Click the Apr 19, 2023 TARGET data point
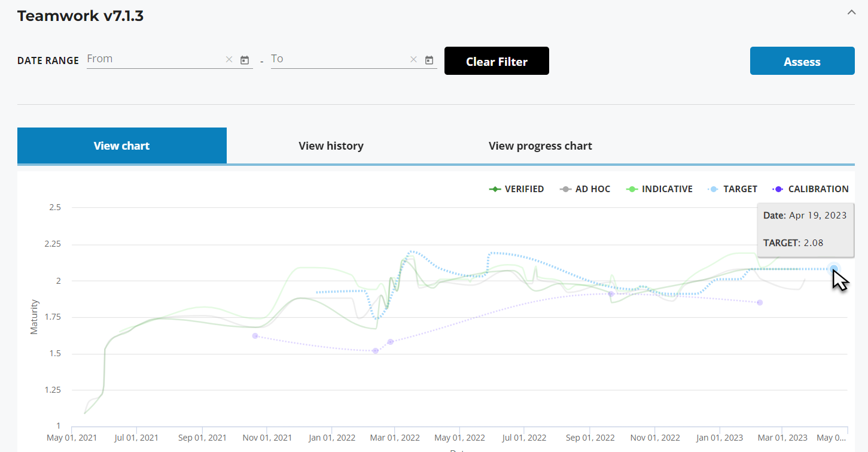 [x=833, y=269]
